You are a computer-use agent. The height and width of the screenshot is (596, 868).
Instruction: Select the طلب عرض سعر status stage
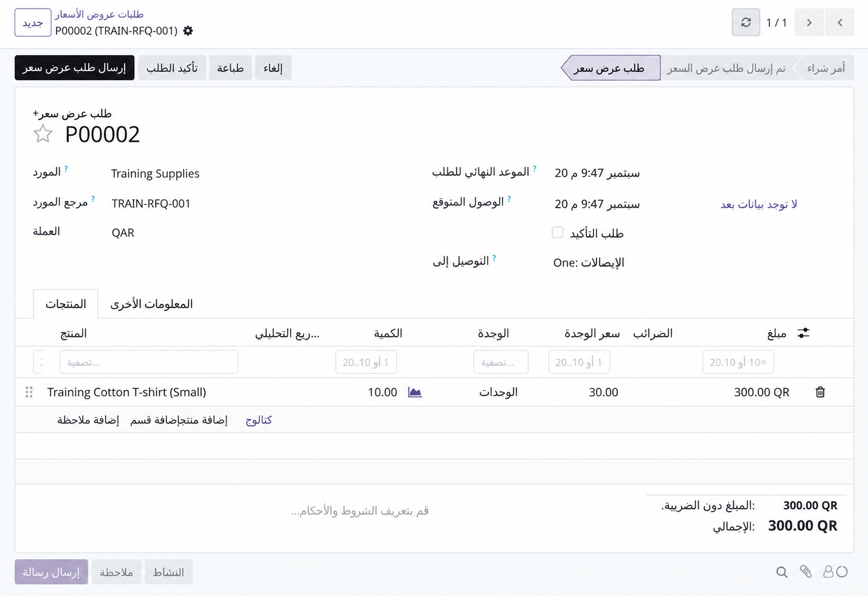coord(610,68)
